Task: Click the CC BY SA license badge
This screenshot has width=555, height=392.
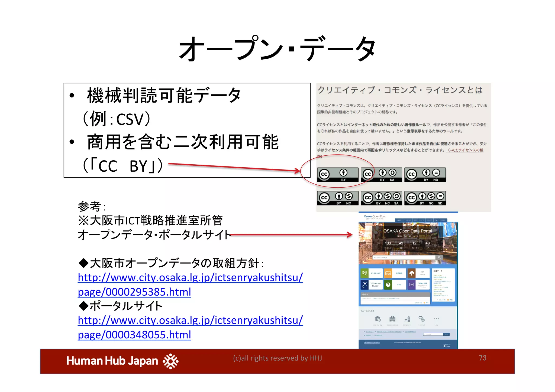Action: point(382,175)
